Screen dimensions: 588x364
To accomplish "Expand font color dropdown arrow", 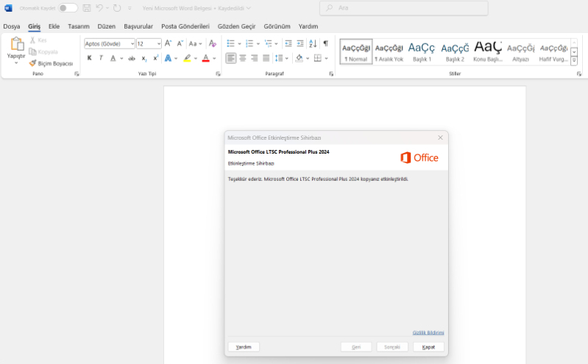I will pos(214,58).
